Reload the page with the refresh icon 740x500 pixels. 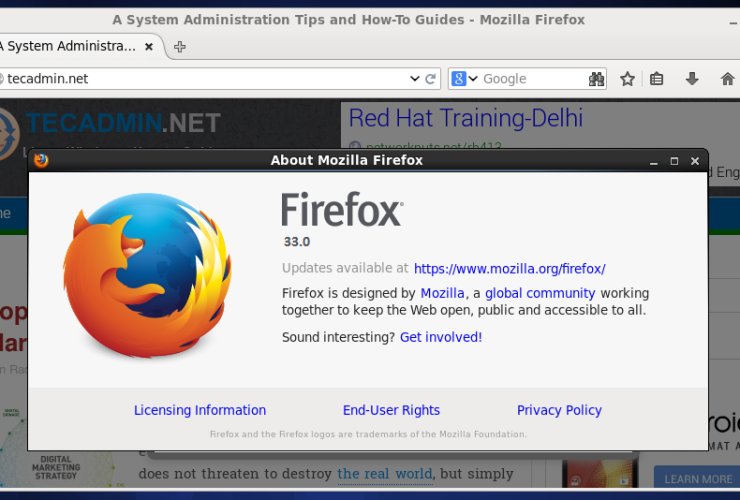(x=431, y=79)
